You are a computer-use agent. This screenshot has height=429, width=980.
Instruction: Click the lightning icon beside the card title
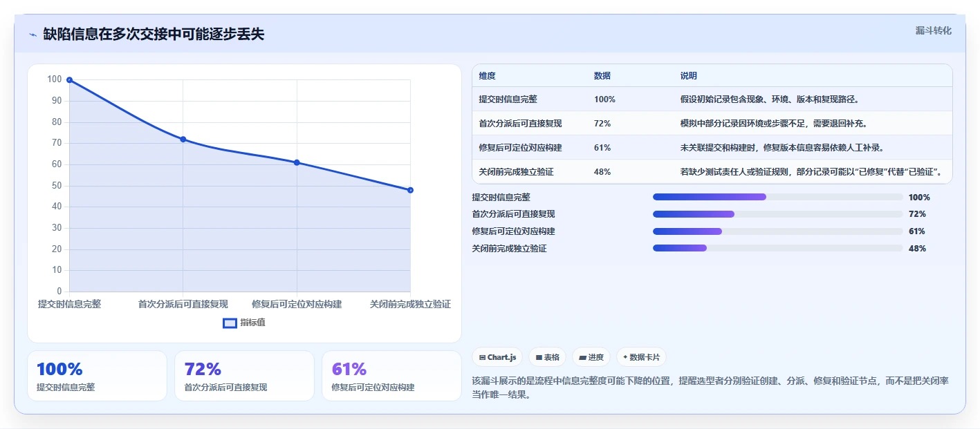(33, 35)
